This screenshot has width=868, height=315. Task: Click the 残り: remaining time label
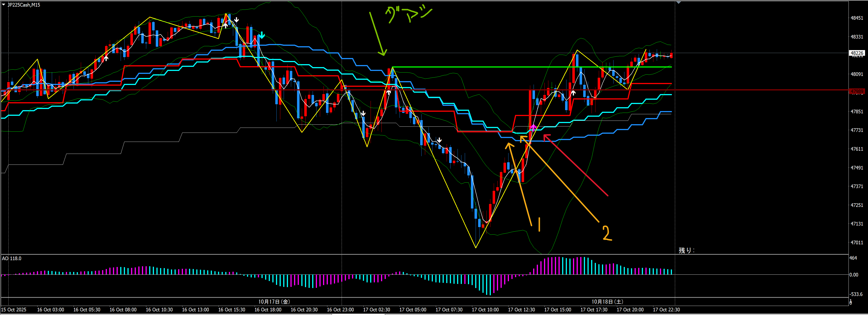pyautogui.click(x=686, y=250)
